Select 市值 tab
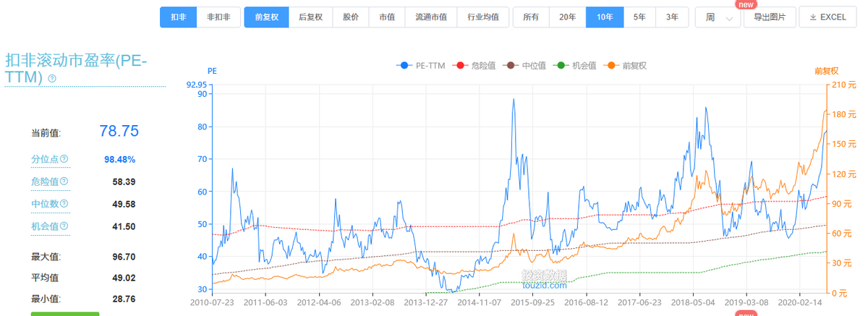 387,17
